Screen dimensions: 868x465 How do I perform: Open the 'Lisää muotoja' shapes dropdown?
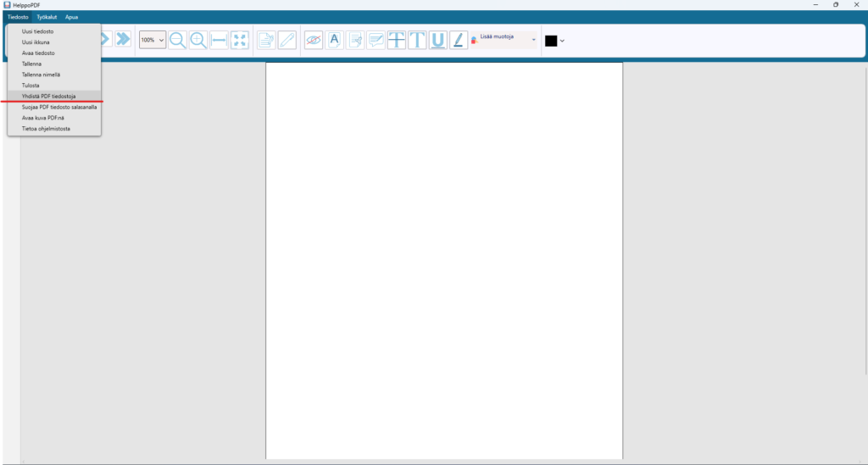(x=504, y=40)
